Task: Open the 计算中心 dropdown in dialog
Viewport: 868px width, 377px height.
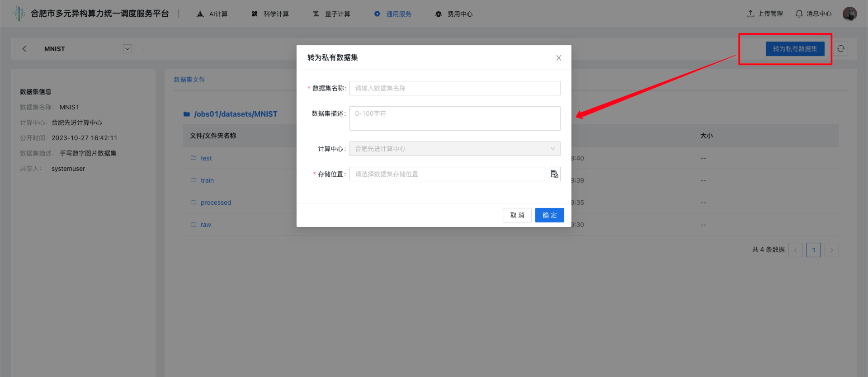Action: point(454,149)
